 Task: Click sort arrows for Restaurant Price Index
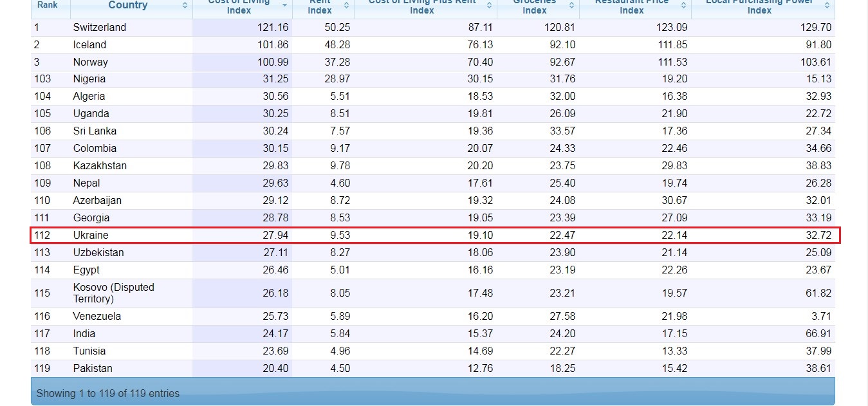coord(684,5)
